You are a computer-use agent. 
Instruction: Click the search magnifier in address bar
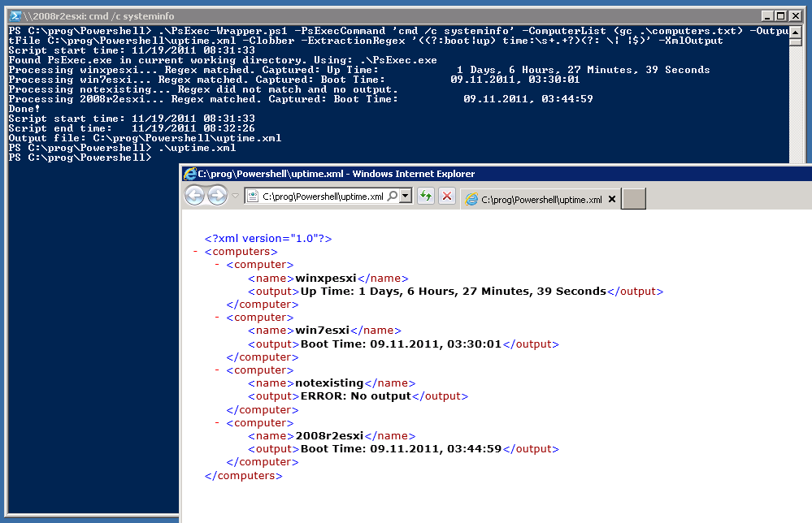(x=393, y=197)
